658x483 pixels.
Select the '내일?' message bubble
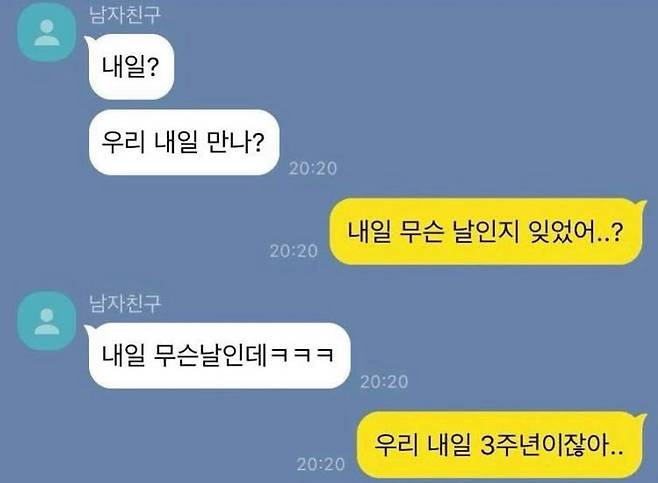131,67
